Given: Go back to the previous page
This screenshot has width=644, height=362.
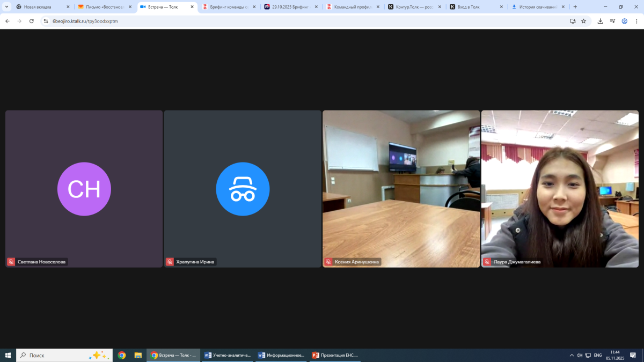Looking at the screenshot, I should 8,21.
